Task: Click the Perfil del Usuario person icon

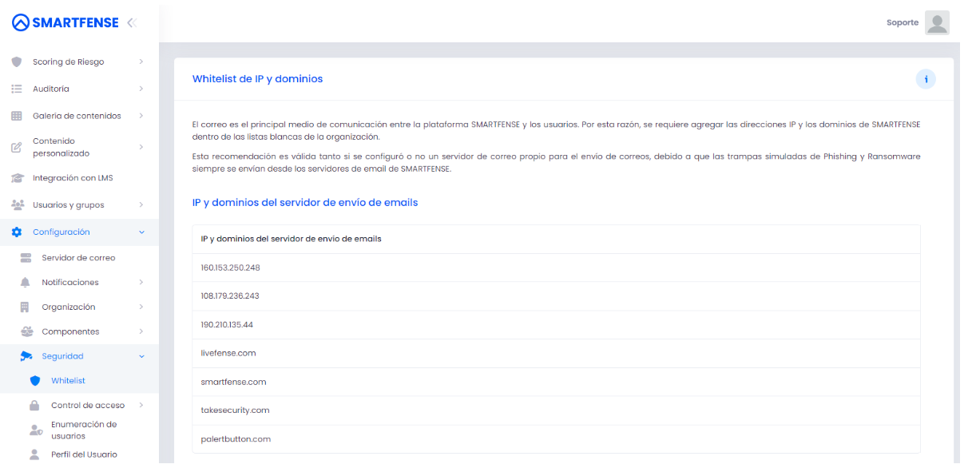Action: 34,454
